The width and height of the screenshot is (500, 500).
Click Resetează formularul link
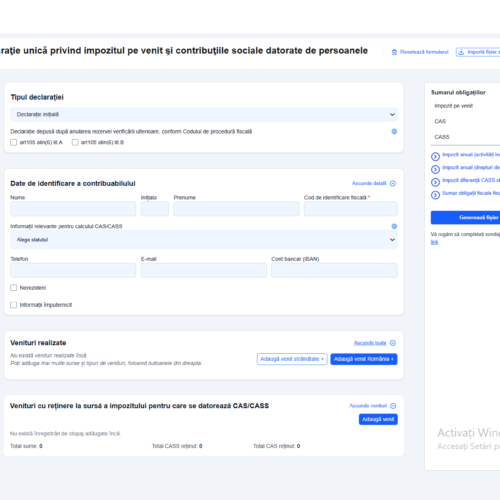click(424, 52)
